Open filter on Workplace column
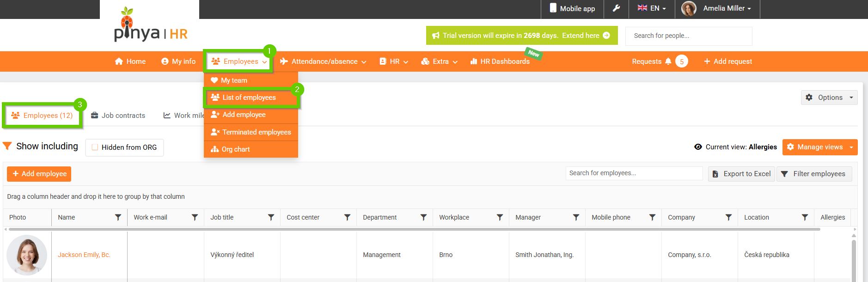868x282 pixels. (500, 217)
